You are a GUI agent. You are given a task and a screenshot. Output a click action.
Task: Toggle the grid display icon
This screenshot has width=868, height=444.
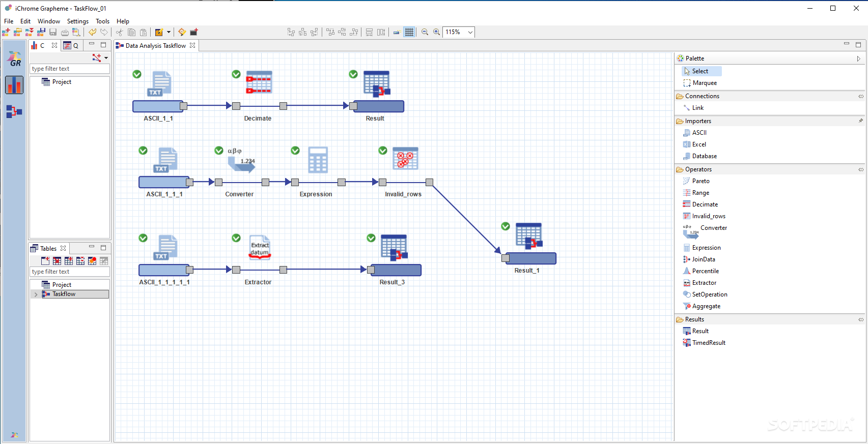point(409,32)
